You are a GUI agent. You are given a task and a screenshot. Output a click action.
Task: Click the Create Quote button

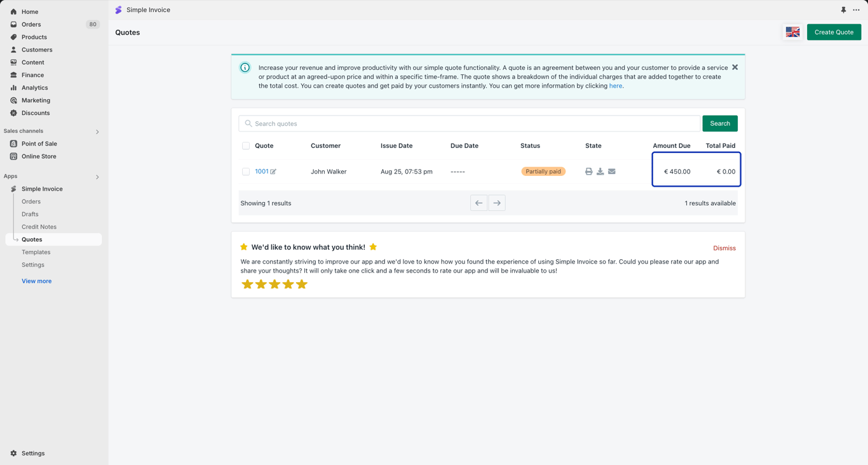[834, 32]
